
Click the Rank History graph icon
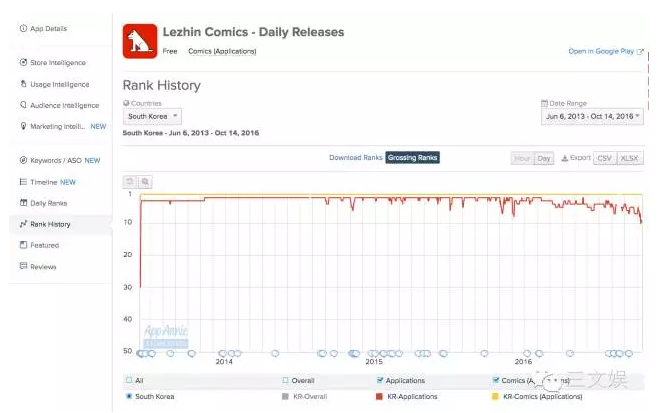click(24, 224)
